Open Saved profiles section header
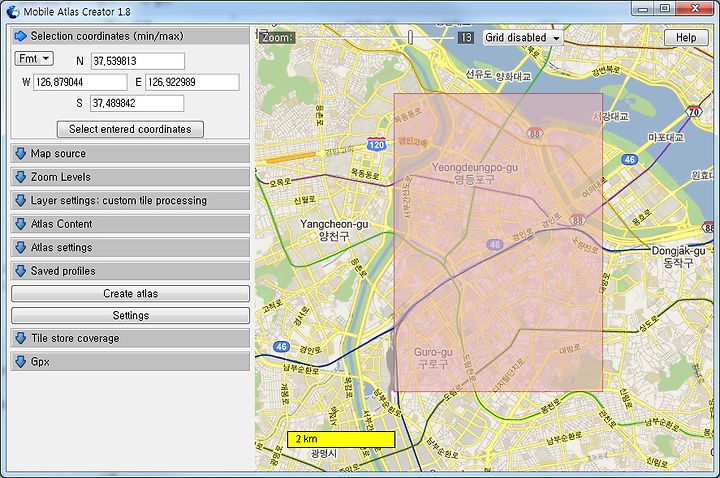Image resolution: width=720 pixels, height=478 pixels. (x=130, y=271)
